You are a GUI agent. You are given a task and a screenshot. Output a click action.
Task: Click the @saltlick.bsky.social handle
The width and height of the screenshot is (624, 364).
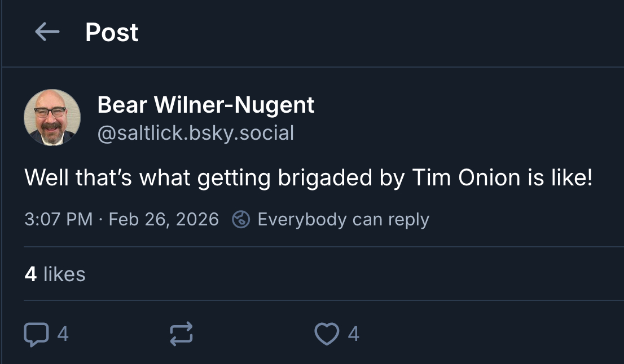point(195,133)
